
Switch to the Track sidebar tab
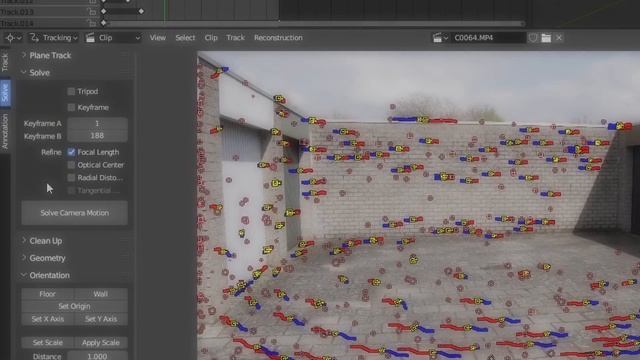5,62
